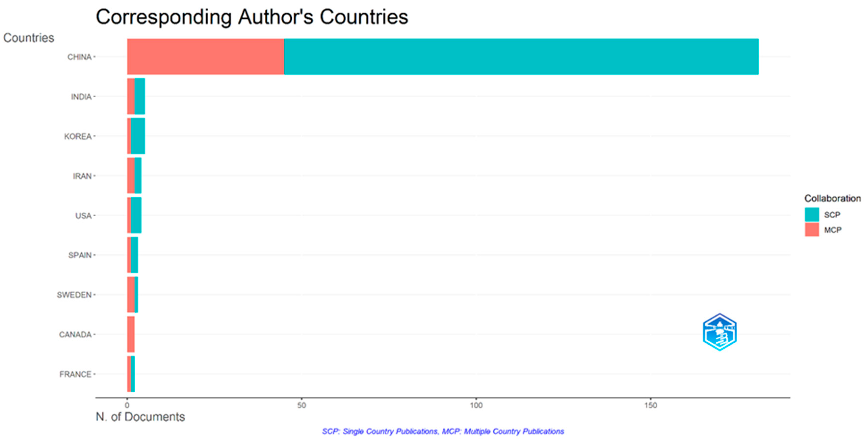Click China's red MCP bar segment
The image size is (868, 445).
click(206, 57)
